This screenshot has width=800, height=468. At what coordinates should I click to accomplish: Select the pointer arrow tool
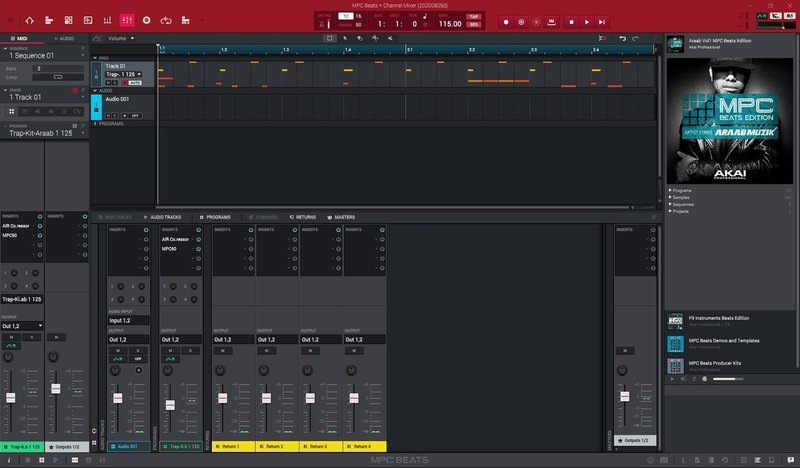(x=345, y=38)
